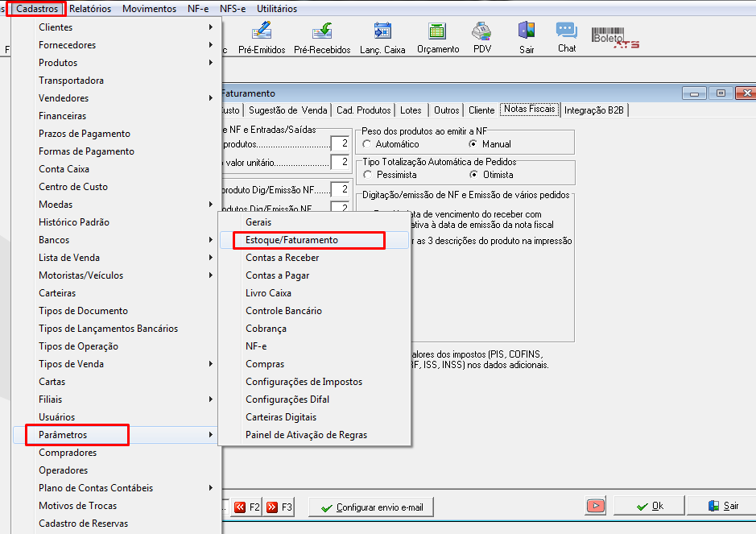The image size is (756, 534).
Task: Edit the produtos decimal places field
Action: 340,143
